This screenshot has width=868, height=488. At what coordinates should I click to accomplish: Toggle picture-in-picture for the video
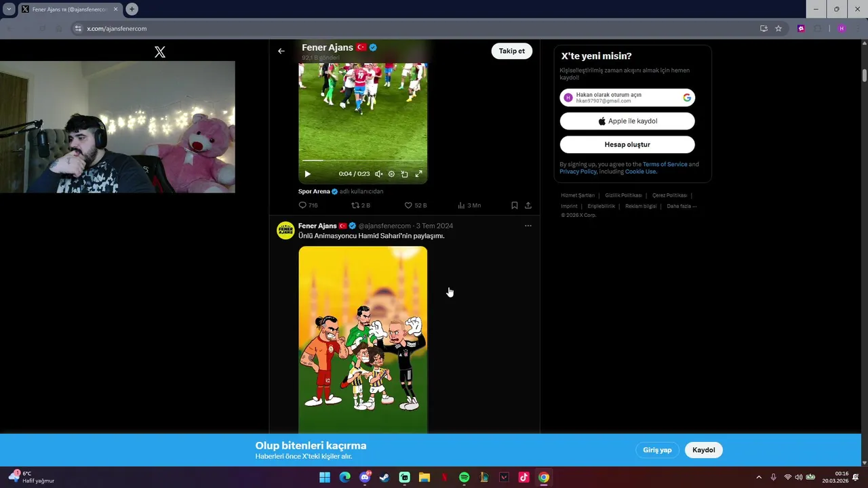click(x=404, y=174)
